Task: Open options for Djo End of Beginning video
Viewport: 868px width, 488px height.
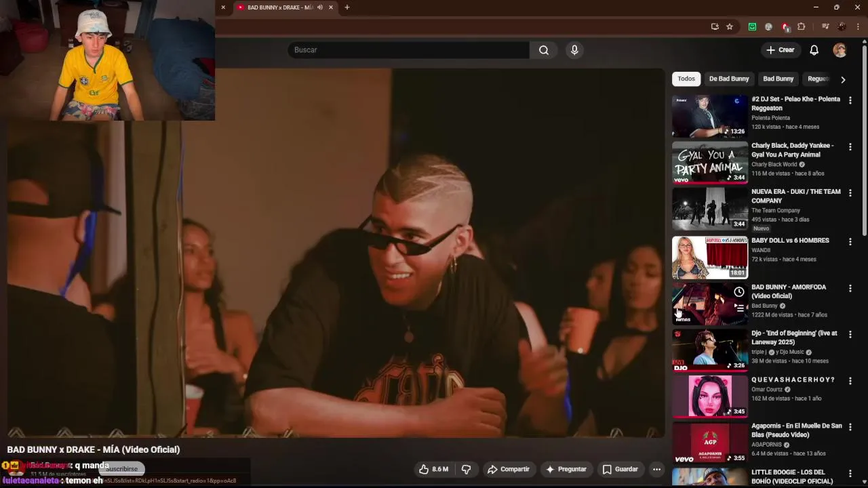Action: click(850, 334)
